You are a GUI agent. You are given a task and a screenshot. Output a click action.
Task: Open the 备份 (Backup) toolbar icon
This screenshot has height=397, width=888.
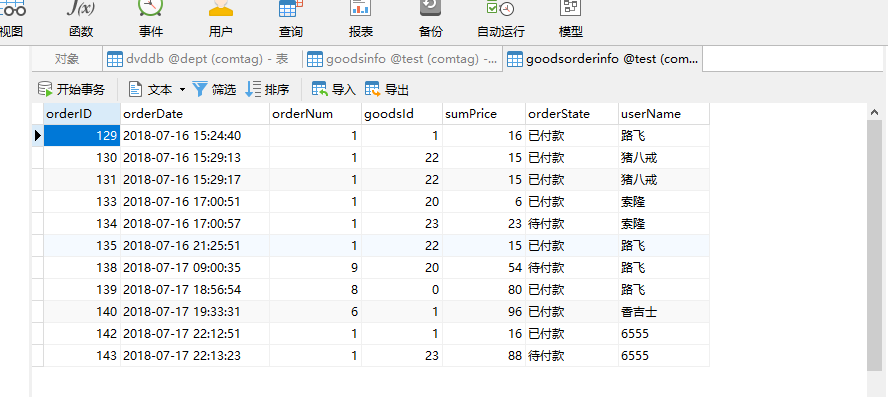pyautogui.click(x=430, y=18)
